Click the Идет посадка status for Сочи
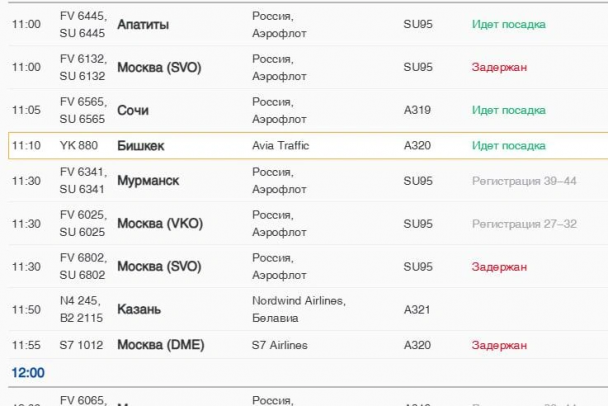The width and height of the screenshot is (608, 406). point(508,110)
